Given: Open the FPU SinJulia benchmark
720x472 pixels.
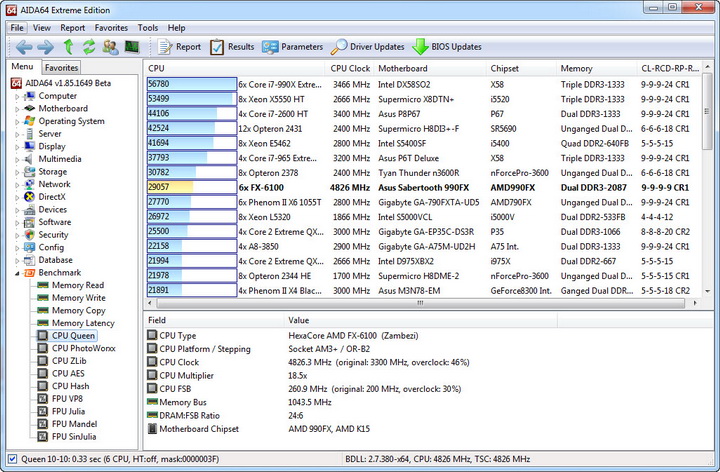Looking at the screenshot, I should (x=74, y=437).
